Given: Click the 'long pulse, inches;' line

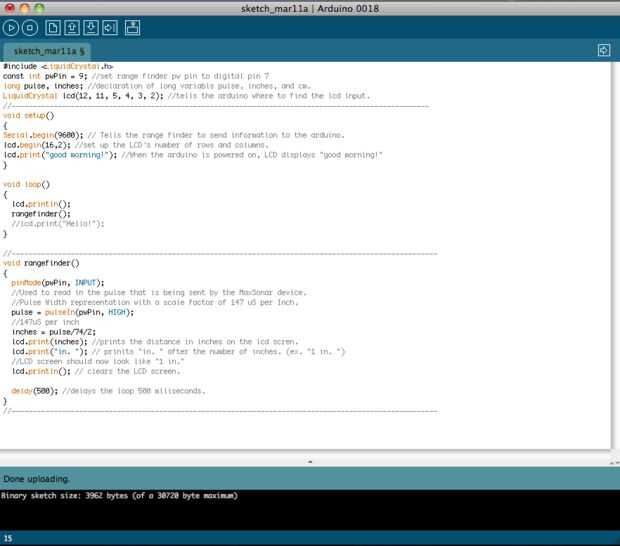Looking at the screenshot, I should pyautogui.click(x=156, y=86).
